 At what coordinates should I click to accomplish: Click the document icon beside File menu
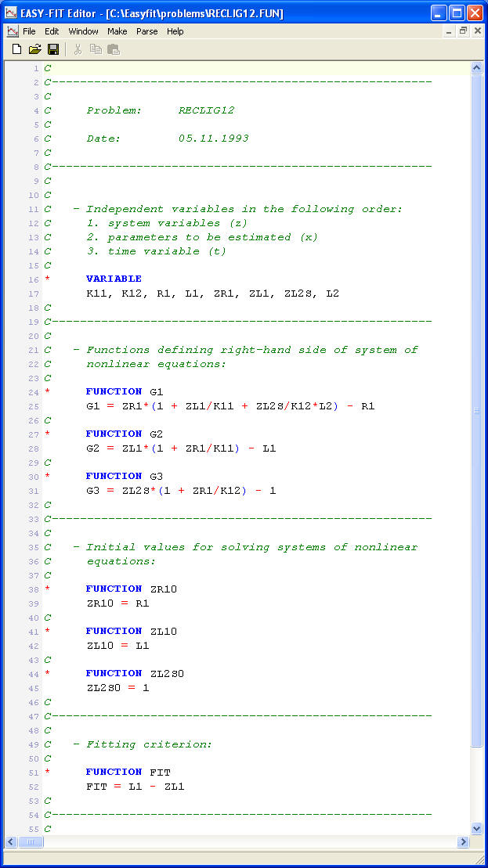[12, 31]
